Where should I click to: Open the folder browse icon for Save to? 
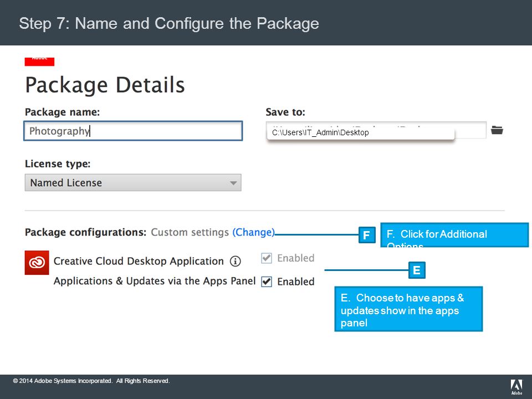[497, 130]
